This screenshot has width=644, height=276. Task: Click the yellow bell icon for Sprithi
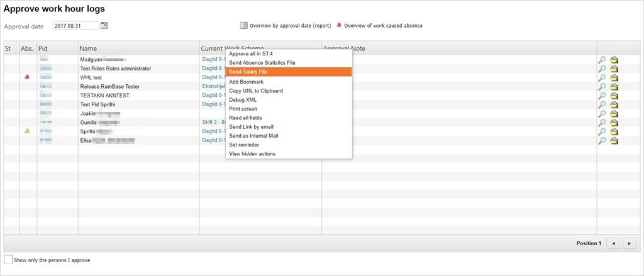(x=27, y=131)
